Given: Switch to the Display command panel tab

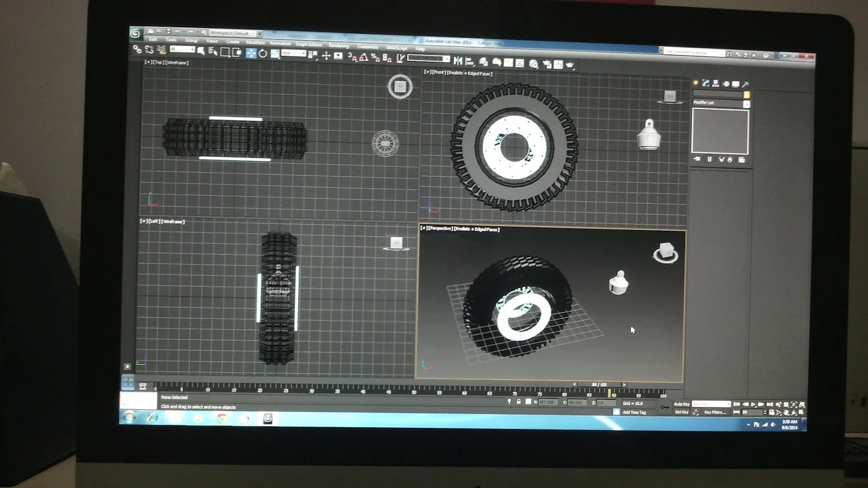Looking at the screenshot, I should pyautogui.click(x=736, y=84).
